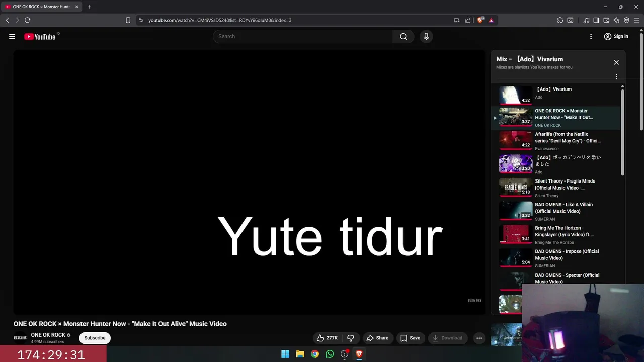The height and width of the screenshot is (362, 644).
Task: Select the ONE OK ROCK × Monster Hunter tab
Action: (41, 7)
